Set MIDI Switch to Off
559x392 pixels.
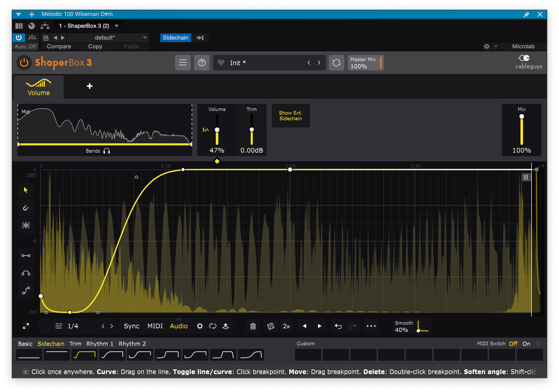click(x=513, y=344)
